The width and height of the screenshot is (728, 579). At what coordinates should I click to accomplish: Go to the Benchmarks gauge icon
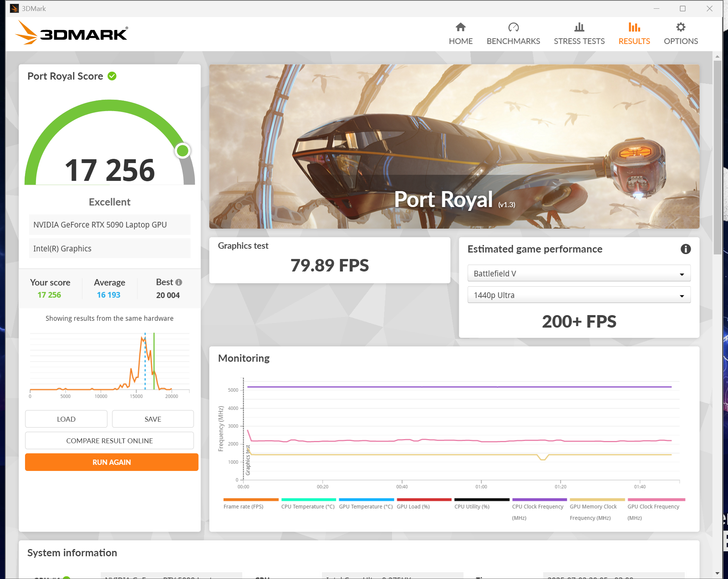click(x=513, y=27)
